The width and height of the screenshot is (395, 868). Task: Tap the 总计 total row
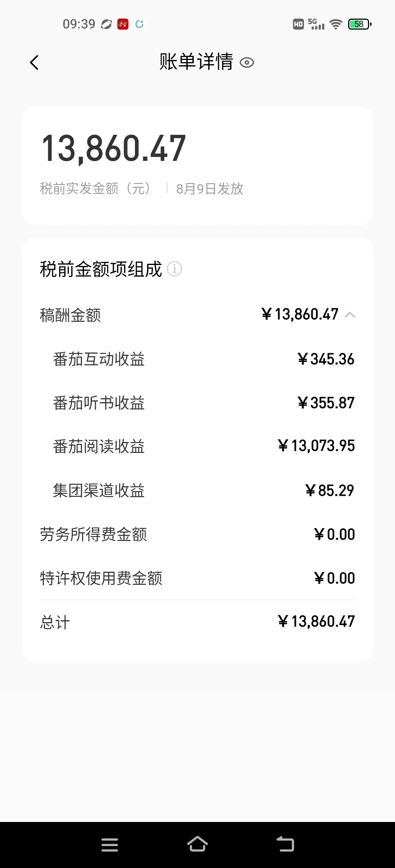coord(197,622)
